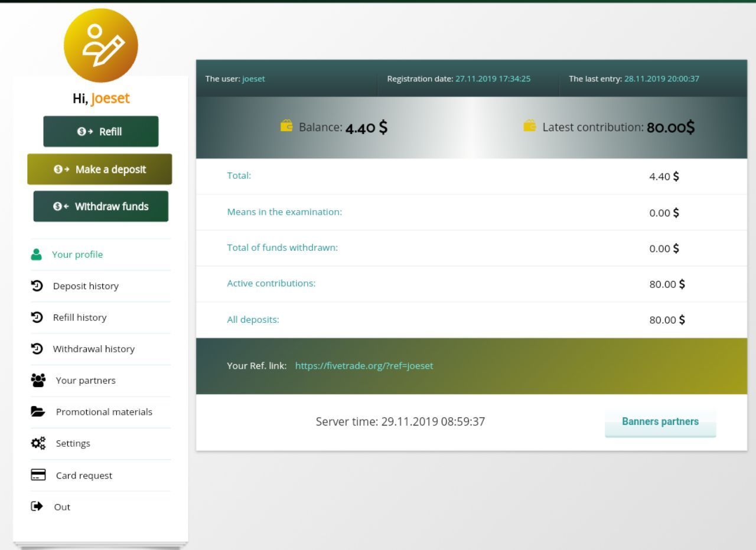Click the 80.00 $ value for All deposits
The height and width of the screenshot is (550, 756).
pyautogui.click(x=667, y=320)
